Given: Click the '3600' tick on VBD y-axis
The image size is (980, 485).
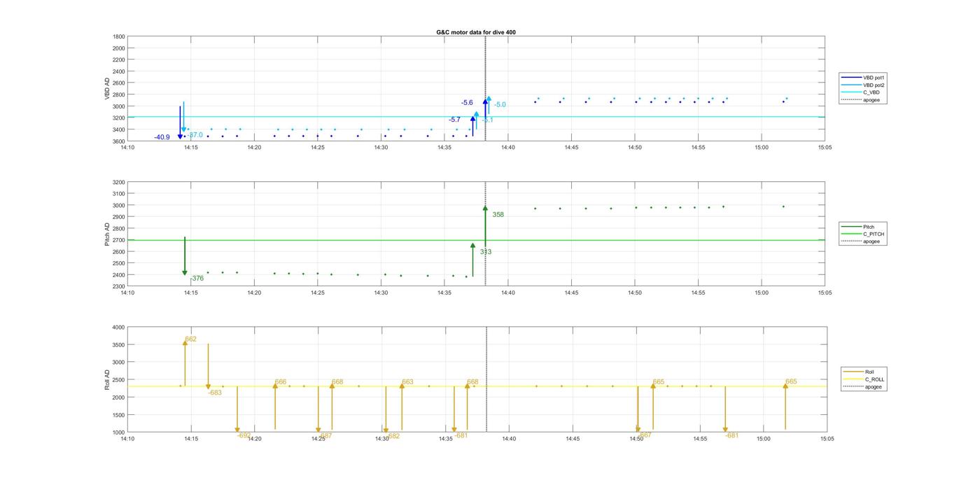Looking at the screenshot, I should point(119,141).
